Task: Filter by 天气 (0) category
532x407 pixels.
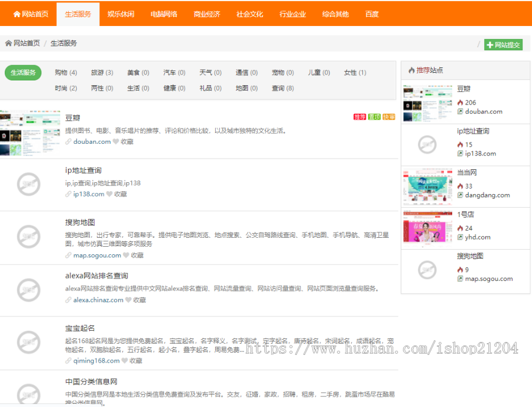Action: [x=210, y=73]
